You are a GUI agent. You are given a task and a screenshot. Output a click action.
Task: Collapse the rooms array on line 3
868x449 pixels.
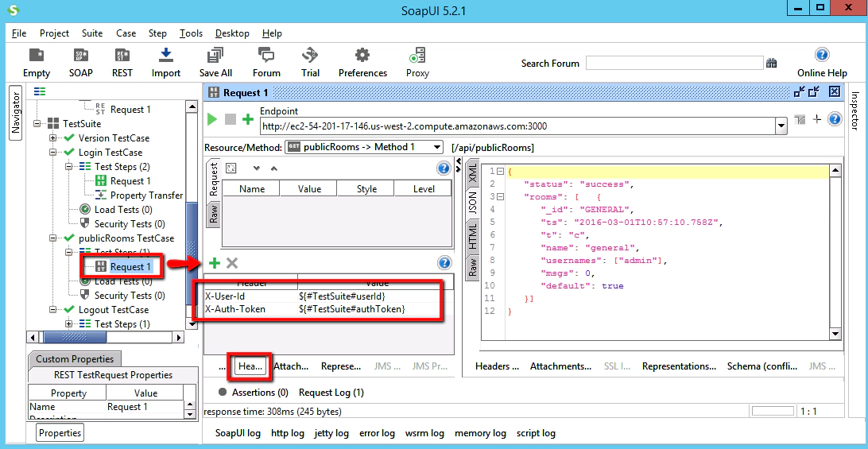501,196
